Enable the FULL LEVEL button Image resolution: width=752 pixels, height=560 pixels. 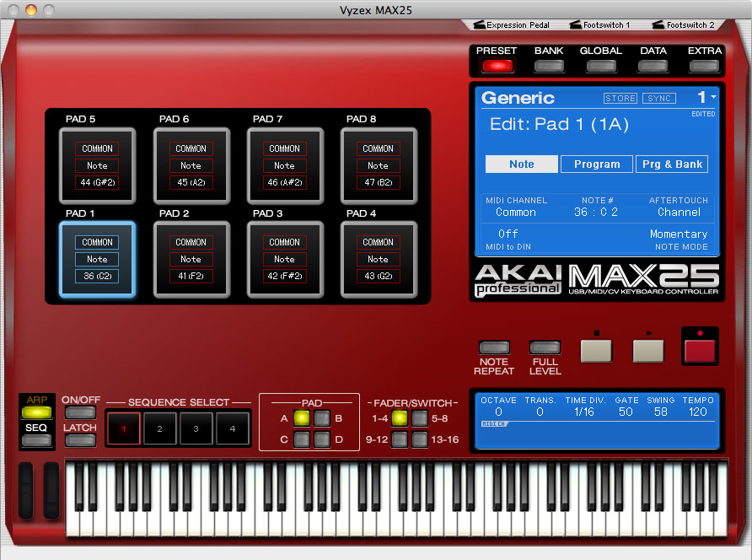(545, 347)
